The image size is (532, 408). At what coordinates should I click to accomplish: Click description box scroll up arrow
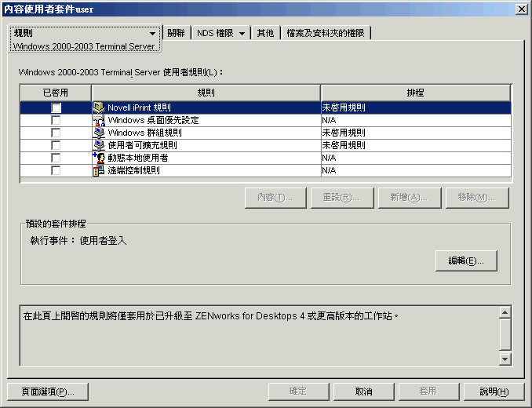tap(505, 312)
